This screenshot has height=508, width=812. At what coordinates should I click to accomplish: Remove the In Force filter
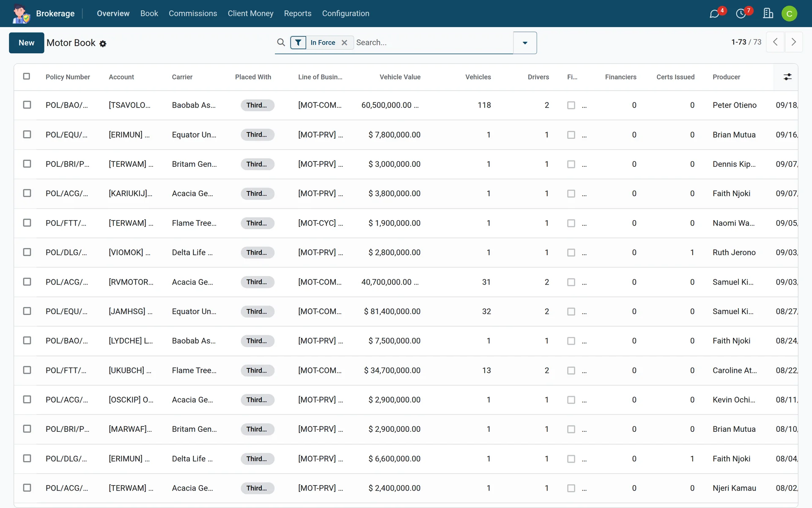pos(344,42)
